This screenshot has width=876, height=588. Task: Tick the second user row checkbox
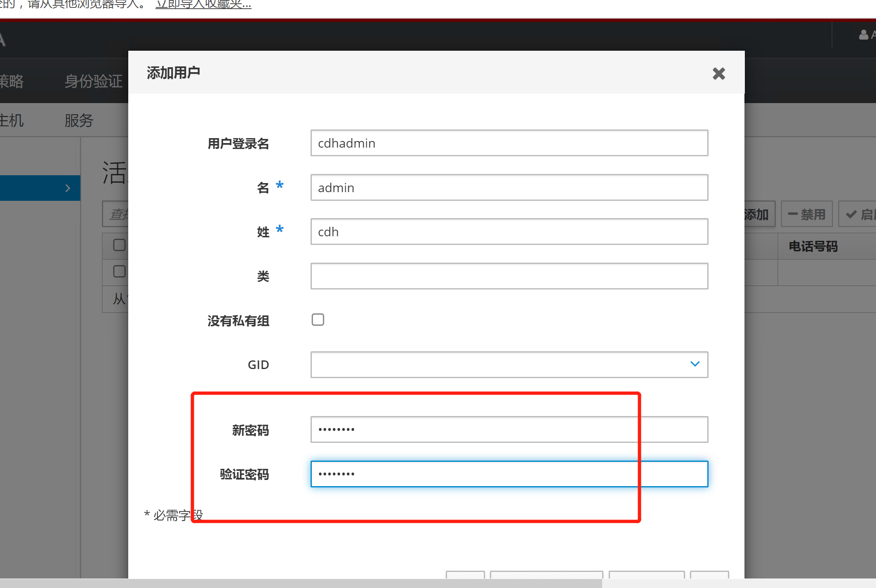(x=119, y=271)
